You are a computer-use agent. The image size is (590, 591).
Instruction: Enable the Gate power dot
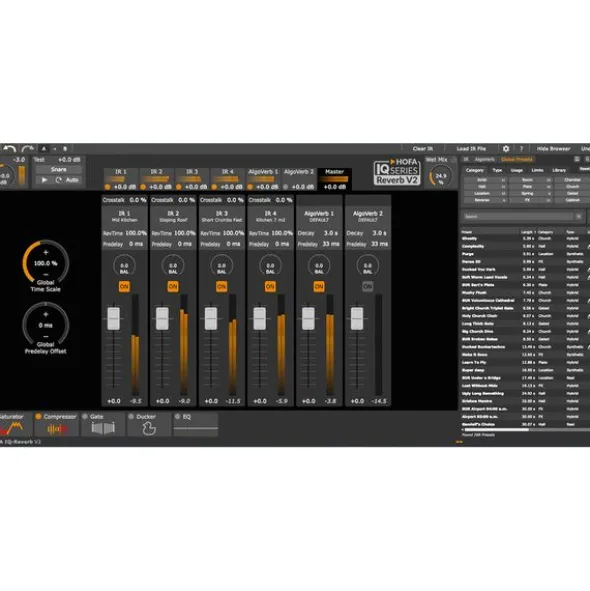tap(85, 416)
